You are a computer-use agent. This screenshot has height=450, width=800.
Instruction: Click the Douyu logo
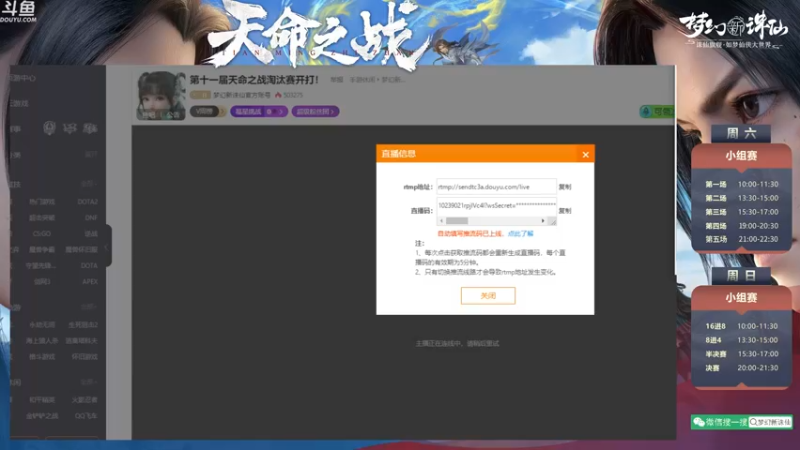[18, 12]
